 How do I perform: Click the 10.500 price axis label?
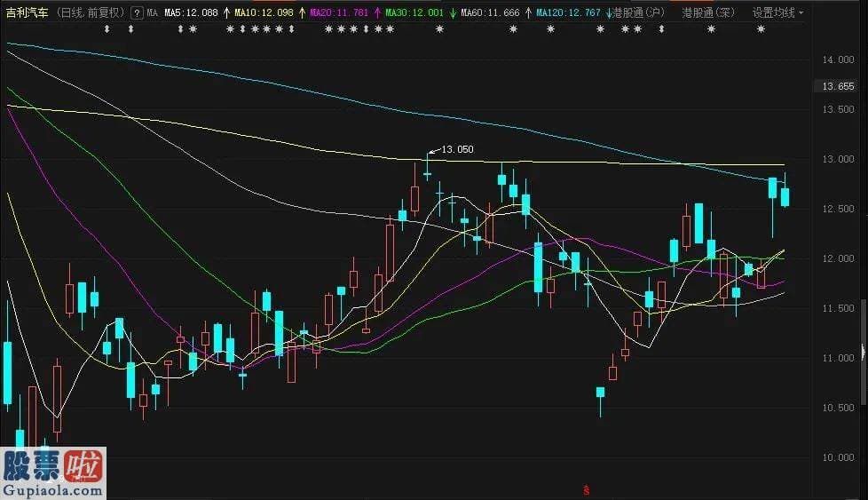[838, 409]
